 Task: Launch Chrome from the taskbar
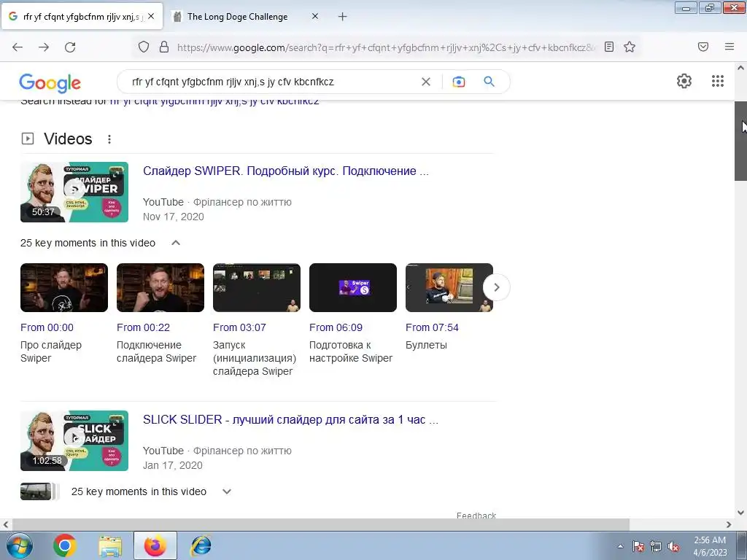65,545
